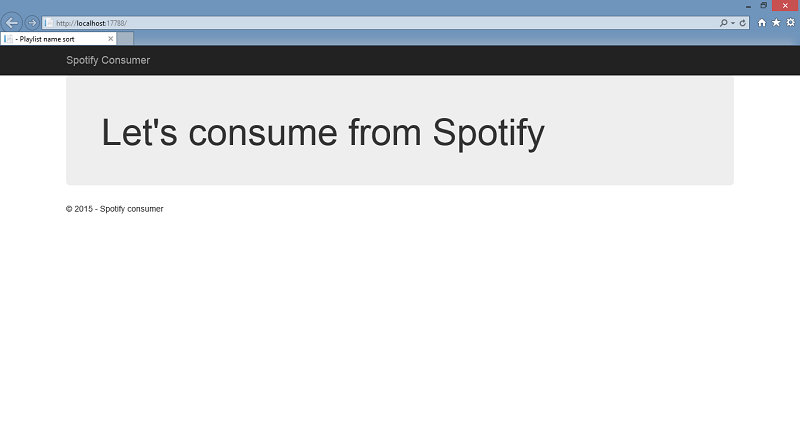Minimize the browser window
The width and height of the screenshot is (800, 425).
[748, 6]
